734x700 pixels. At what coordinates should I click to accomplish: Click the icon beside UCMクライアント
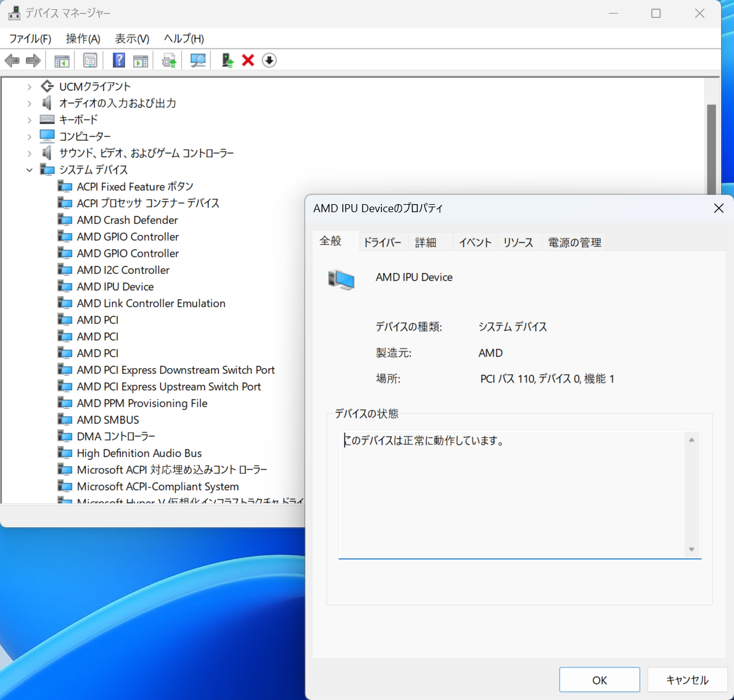47,86
